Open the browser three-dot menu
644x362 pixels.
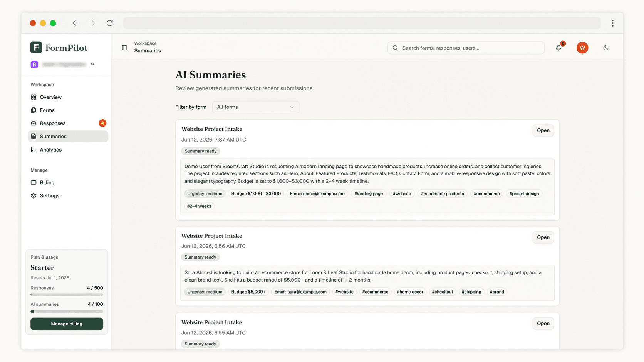pos(612,23)
